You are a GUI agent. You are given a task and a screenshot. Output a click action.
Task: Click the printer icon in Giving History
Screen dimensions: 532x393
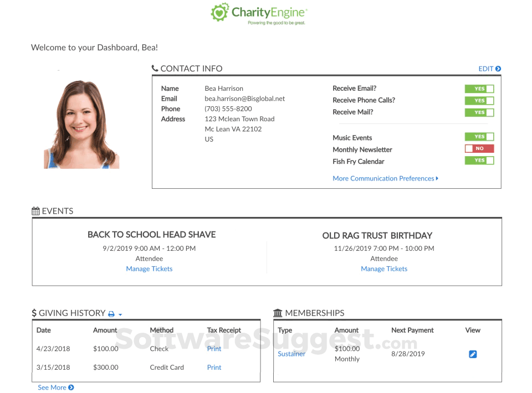[x=112, y=313]
